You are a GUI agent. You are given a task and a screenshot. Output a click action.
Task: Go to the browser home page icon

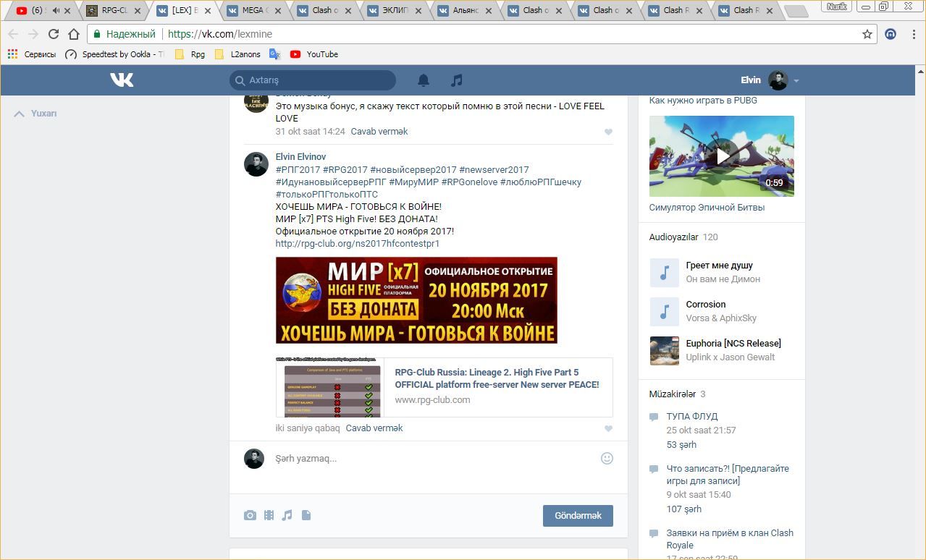[x=74, y=34]
